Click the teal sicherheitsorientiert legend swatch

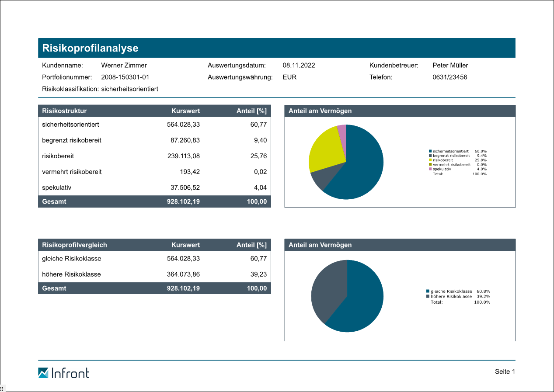tap(430, 151)
